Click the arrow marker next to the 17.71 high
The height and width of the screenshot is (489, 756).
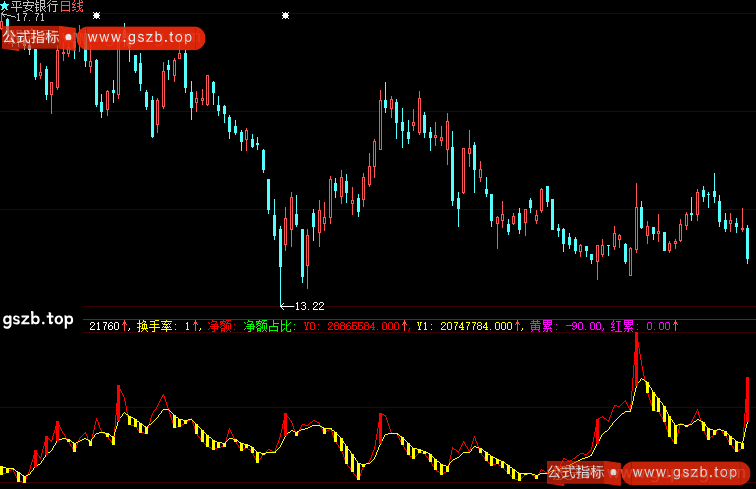pos(7,17)
